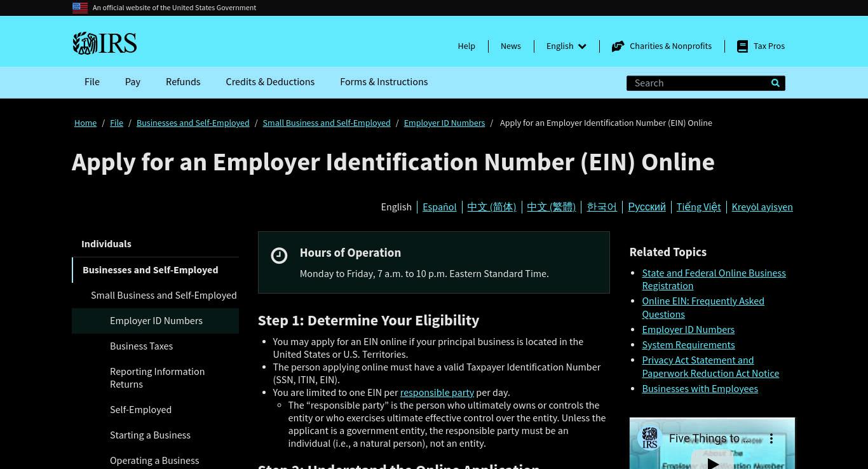Open Businesses and Self-Employed breadcrumb

click(193, 123)
